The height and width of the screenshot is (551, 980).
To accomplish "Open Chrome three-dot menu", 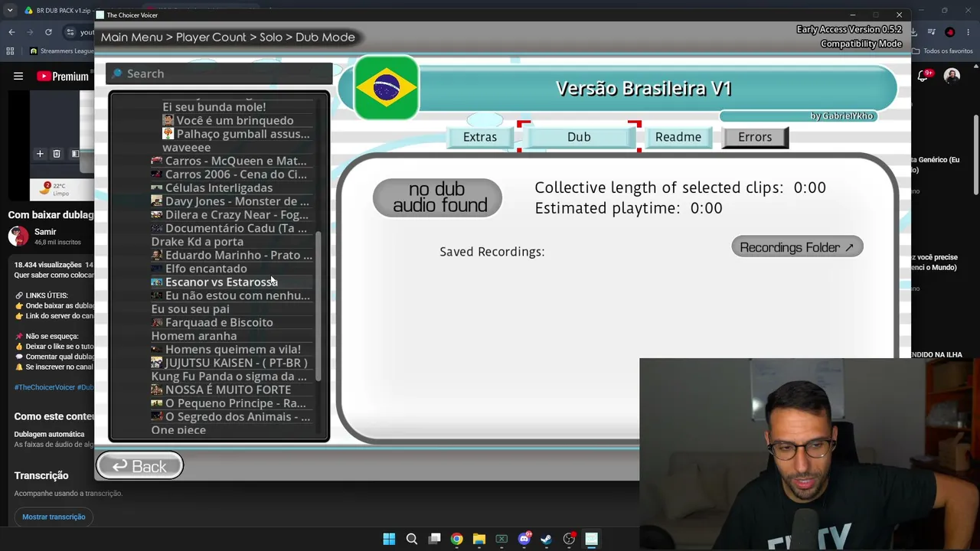I will coord(969,32).
